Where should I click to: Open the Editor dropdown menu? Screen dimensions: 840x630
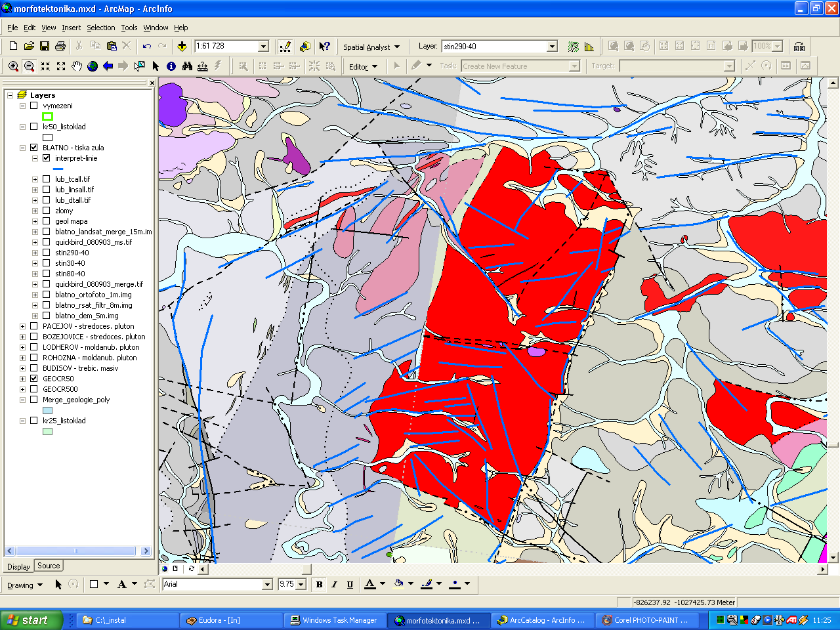pos(364,66)
